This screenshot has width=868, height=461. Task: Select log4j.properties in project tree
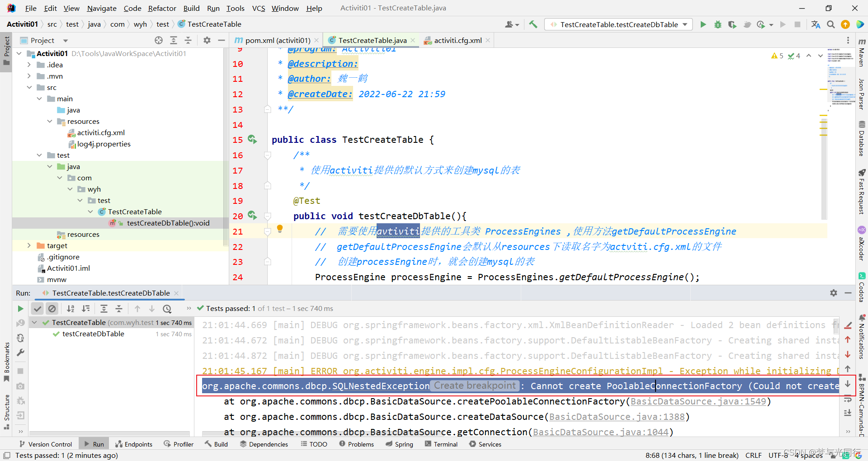click(104, 144)
